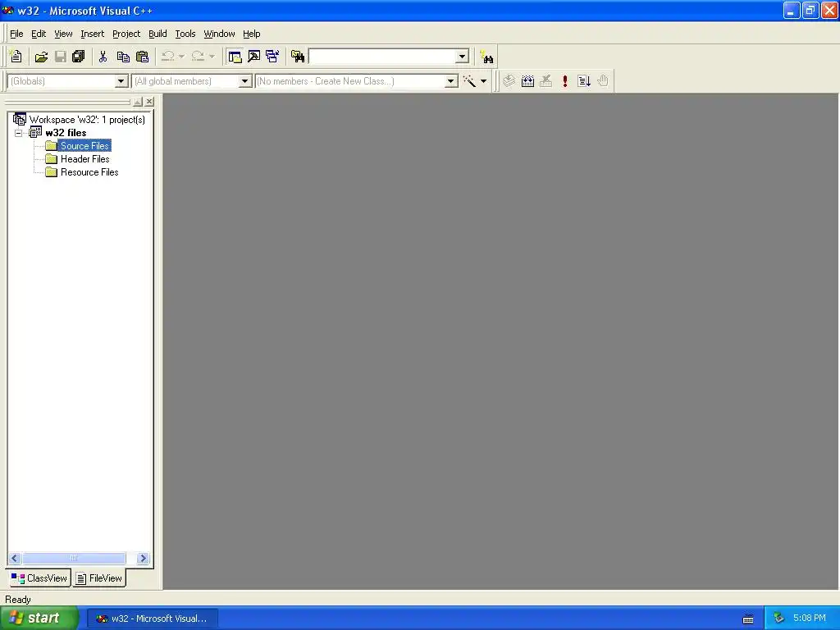Screen dimensions: 840x630
Task: Click the workspace pane expand arrow button
Action: (138, 101)
